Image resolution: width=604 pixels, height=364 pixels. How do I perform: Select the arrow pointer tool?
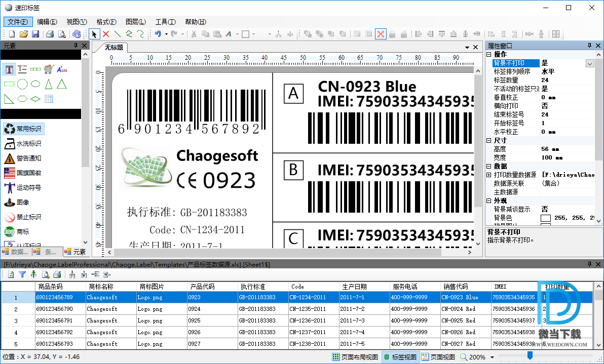[94, 34]
